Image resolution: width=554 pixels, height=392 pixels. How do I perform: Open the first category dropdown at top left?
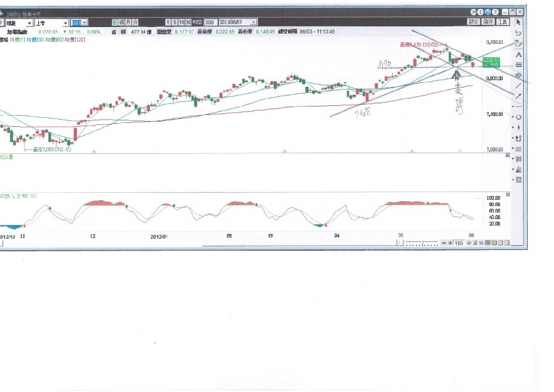point(30,23)
